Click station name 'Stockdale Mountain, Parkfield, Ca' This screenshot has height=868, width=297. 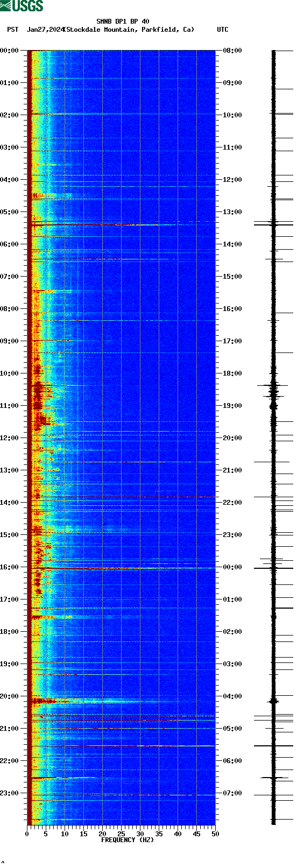tap(129, 30)
